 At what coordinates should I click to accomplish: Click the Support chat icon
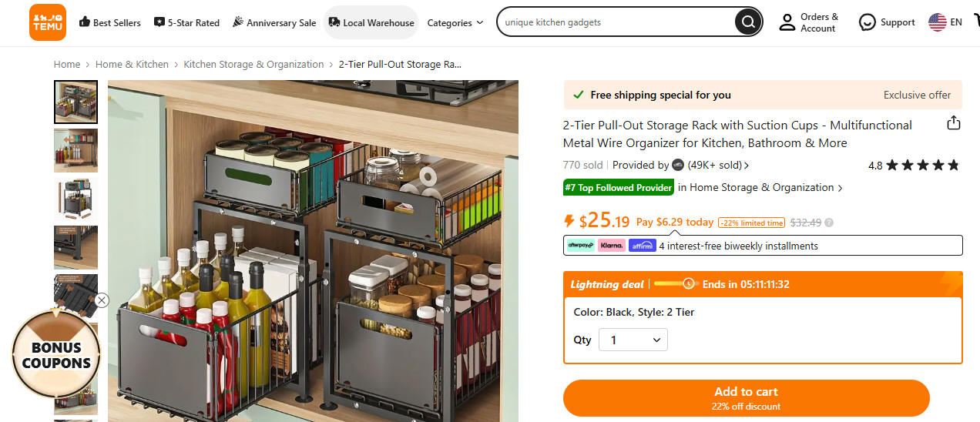(x=868, y=22)
